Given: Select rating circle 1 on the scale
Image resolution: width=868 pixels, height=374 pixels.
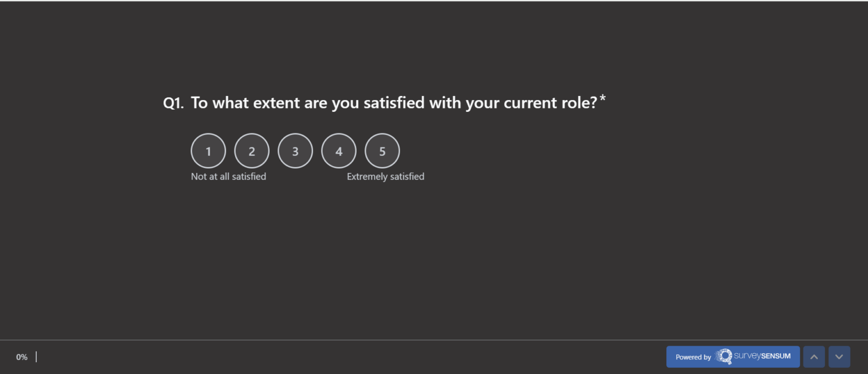Looking at the screenshot, I should [208, 150].
